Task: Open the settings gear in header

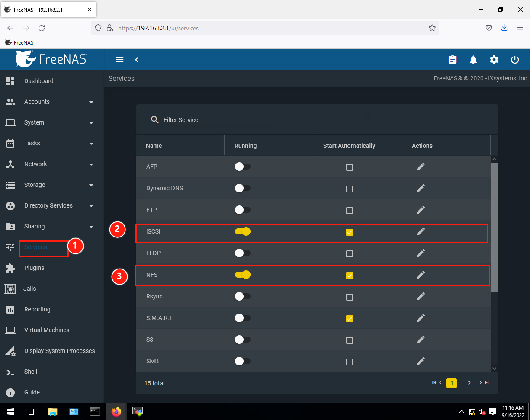Action: coord(494,60)
